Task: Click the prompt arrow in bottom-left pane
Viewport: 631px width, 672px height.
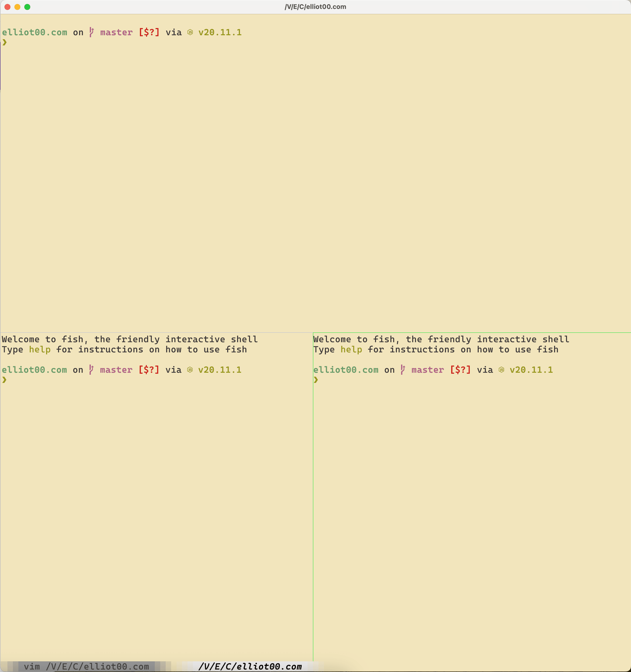Action: [4, 380]
